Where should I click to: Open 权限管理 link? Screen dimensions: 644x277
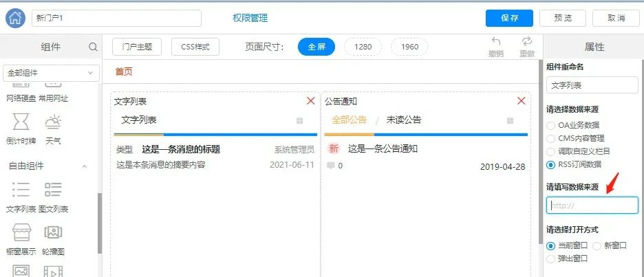(250, 18)
